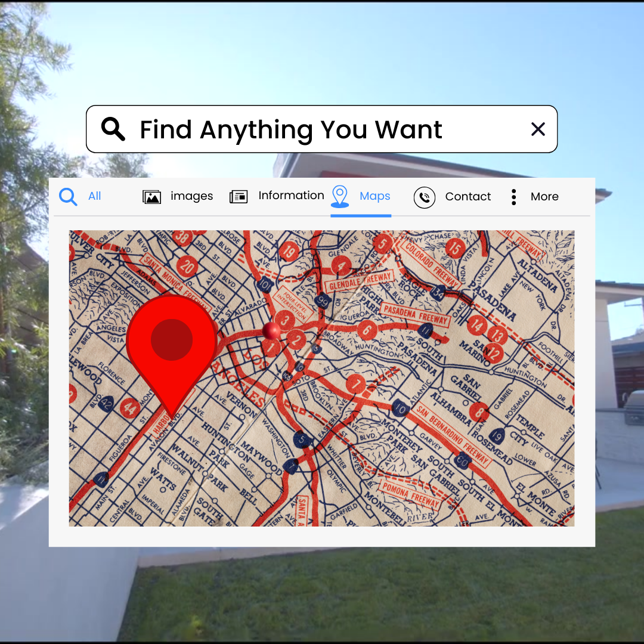The height and width of the screenshot is (644, 644).
Task: Click the picture icon beside images
Action: coord(152,197)
